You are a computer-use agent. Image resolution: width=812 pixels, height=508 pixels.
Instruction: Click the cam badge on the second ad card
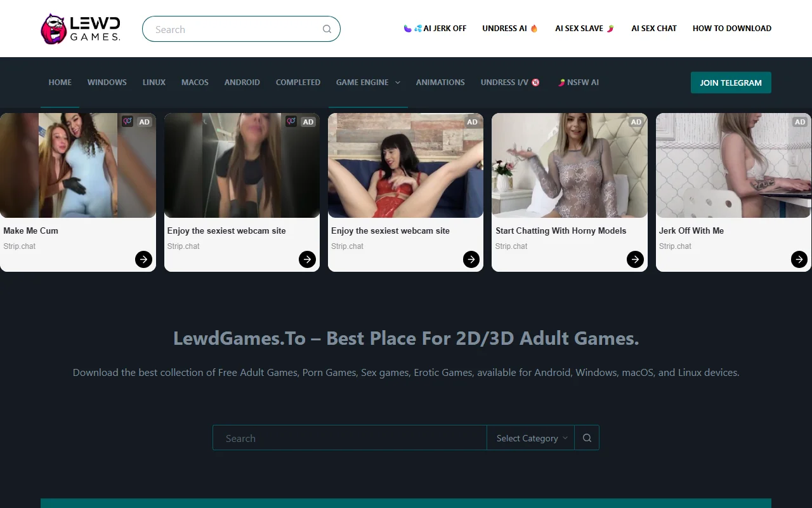(x=291, y=121)
